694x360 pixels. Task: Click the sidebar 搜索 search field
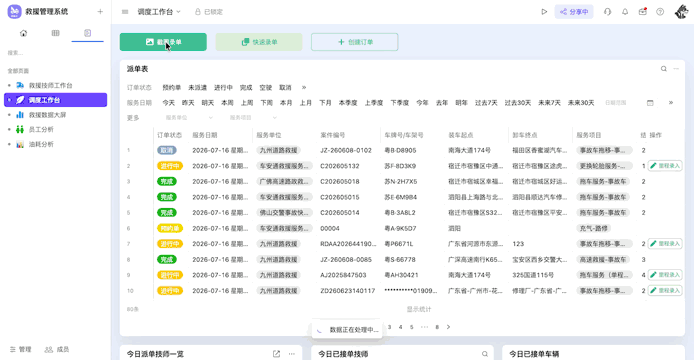tap(55, 53)
